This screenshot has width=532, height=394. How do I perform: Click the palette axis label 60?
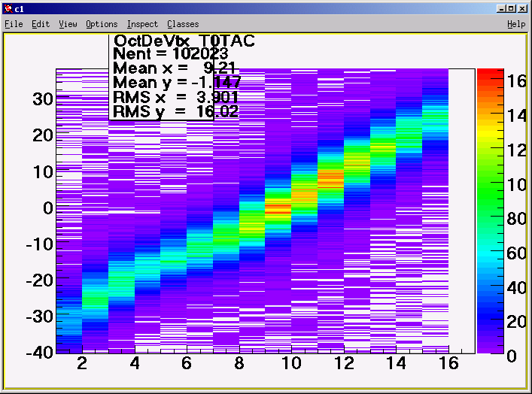click(516, 253)
